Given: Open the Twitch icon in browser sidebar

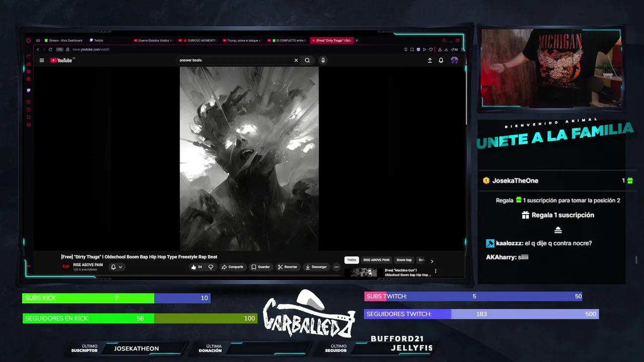Looking at the screenshot, I should (x=29, y=90).
